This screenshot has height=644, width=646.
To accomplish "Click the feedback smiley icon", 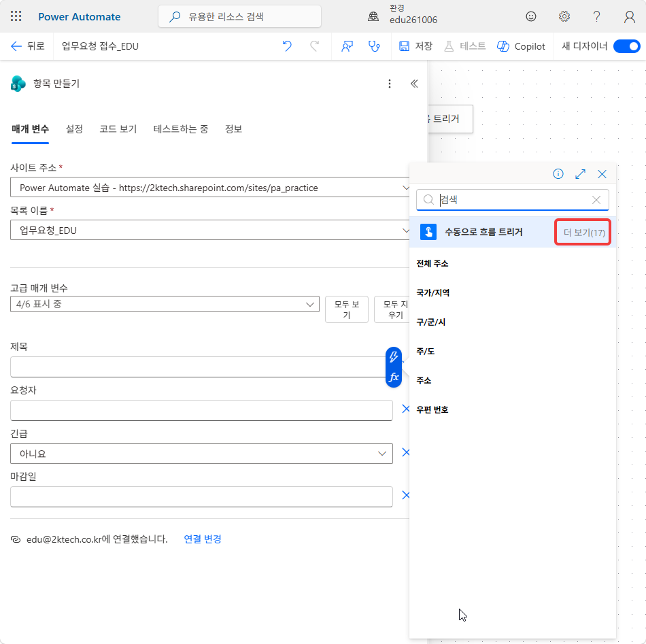I will coord(531,16).
